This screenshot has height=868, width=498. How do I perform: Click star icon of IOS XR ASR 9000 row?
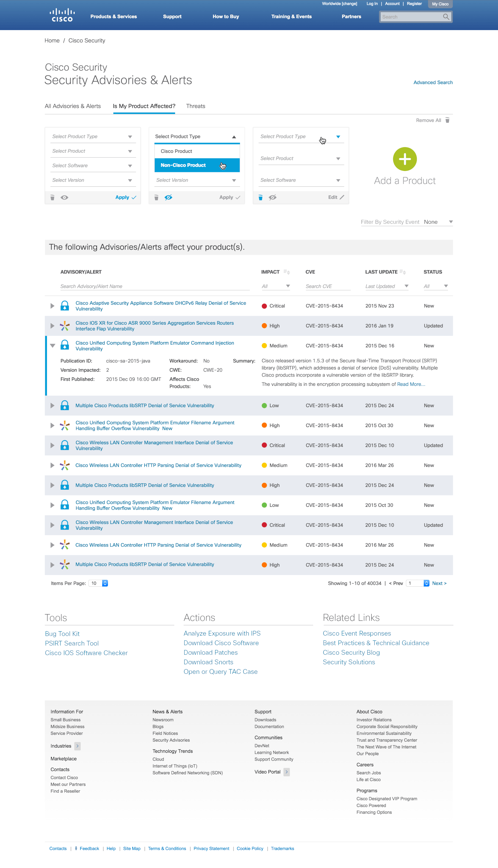(65, 326)
